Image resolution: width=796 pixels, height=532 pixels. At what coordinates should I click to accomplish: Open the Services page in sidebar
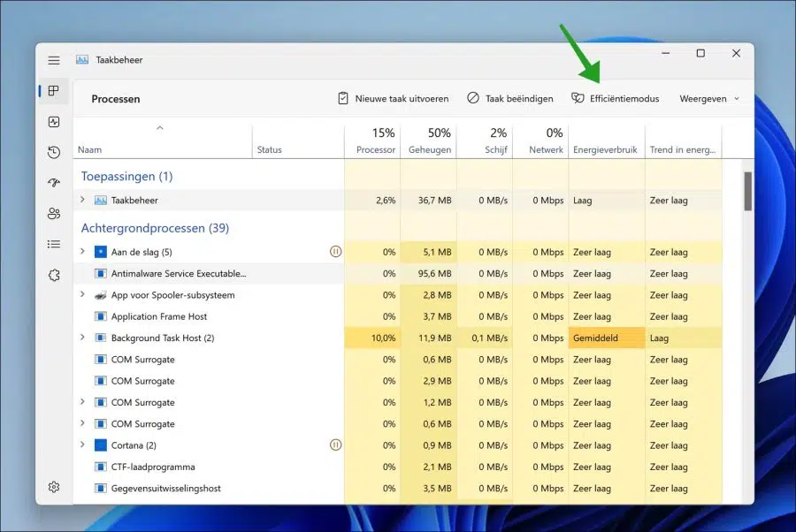[54, 275]
